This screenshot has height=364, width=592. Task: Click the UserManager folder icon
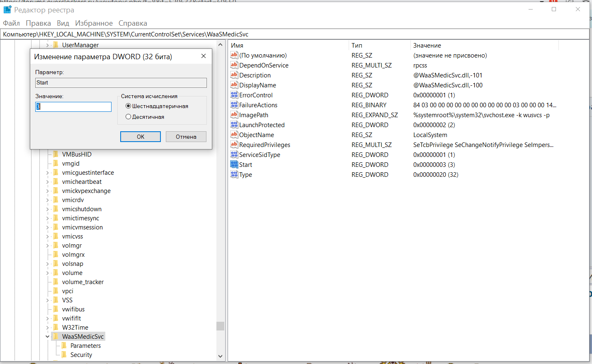tap(56, 45)
